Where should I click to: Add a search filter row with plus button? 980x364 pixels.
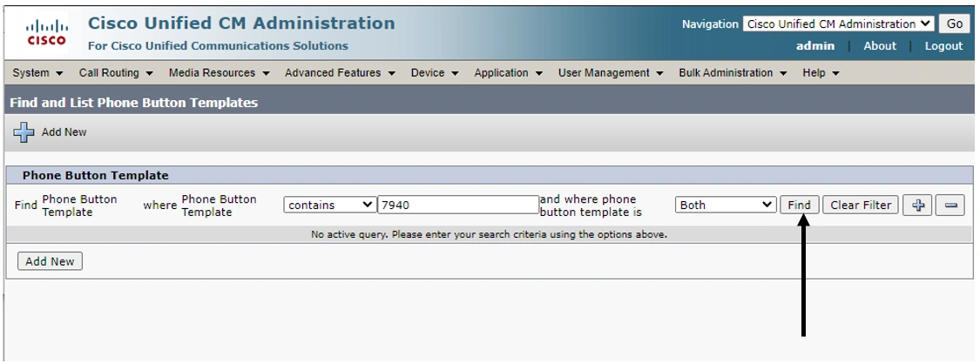(x=917, y=205)
